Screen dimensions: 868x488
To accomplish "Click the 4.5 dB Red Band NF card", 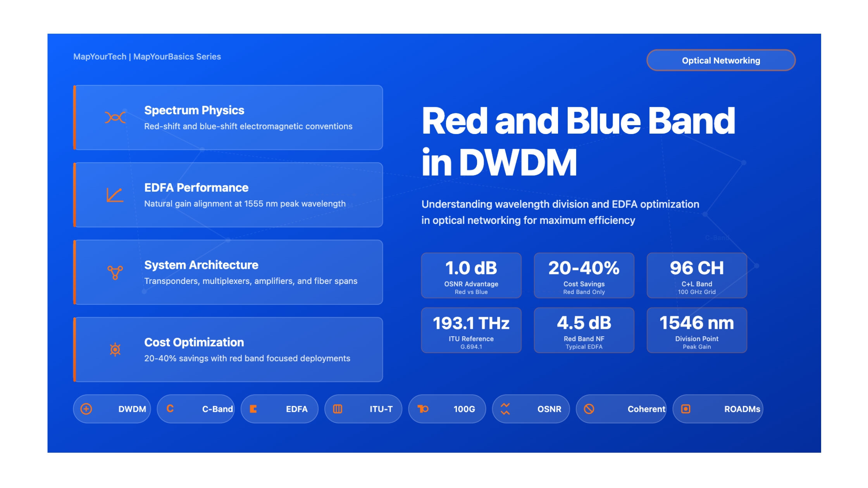I will [584, 330].
